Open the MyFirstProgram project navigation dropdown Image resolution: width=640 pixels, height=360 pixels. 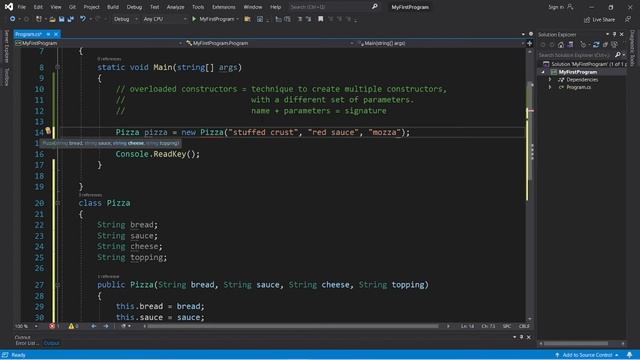(98, 43)
